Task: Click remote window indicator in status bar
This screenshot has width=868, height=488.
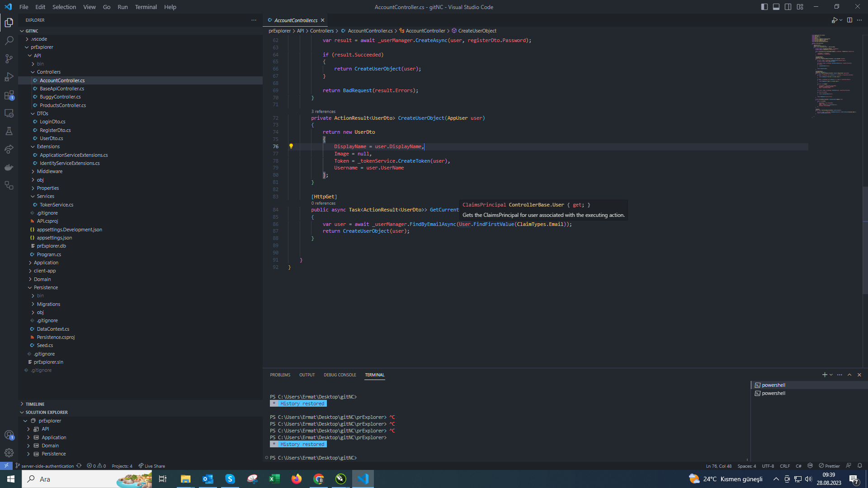Action: pos(6,466)
